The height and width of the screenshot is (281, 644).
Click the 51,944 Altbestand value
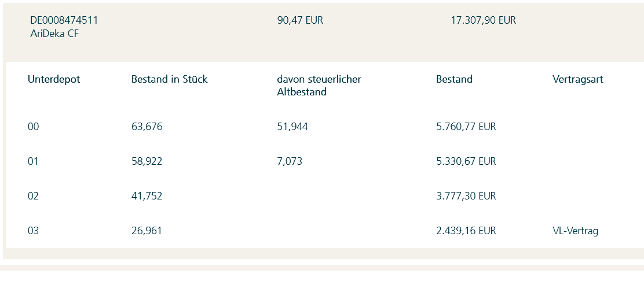(x=292, y=127)
